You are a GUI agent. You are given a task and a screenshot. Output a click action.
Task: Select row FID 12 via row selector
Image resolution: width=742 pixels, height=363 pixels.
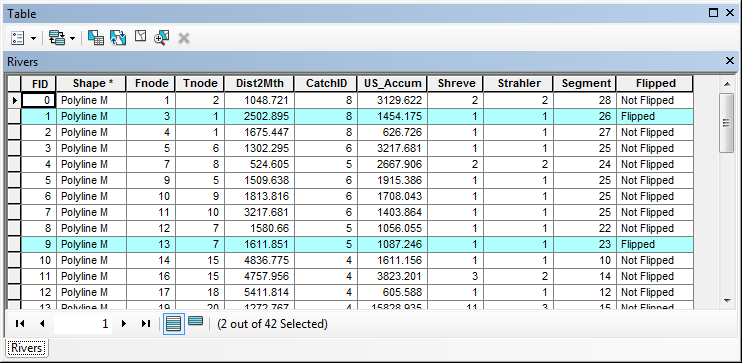click(x=14, y=292)
